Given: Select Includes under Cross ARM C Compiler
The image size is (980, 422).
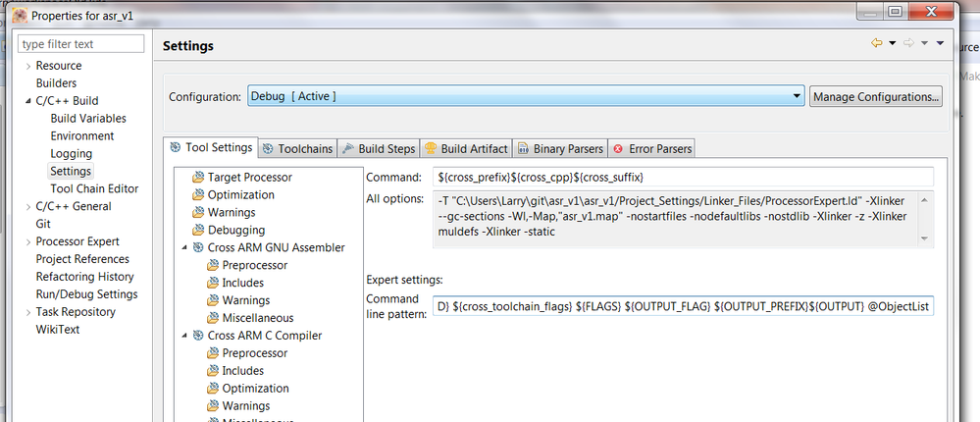Looking at the screenshot, I should (243, 371).
